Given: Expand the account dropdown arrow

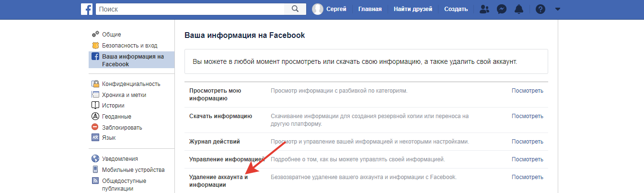Looking at the screenshot, I should click(x=557, y=9).
